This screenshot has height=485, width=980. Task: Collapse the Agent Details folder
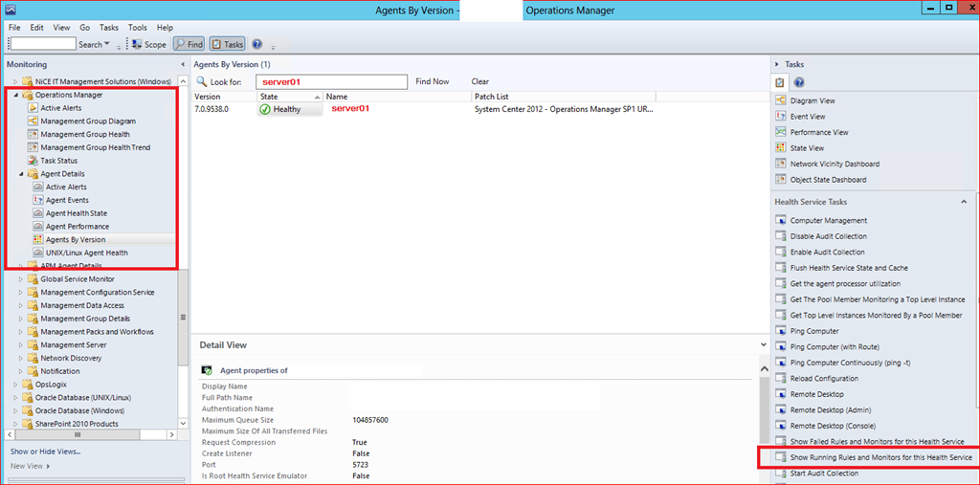[21, 174]
